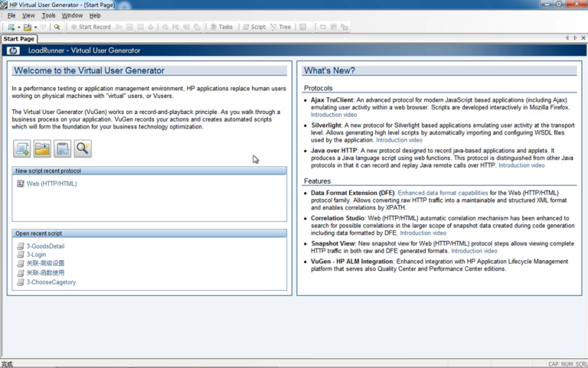
Task: Click the cascade windows icon at toolbar end
Action: 344,27
